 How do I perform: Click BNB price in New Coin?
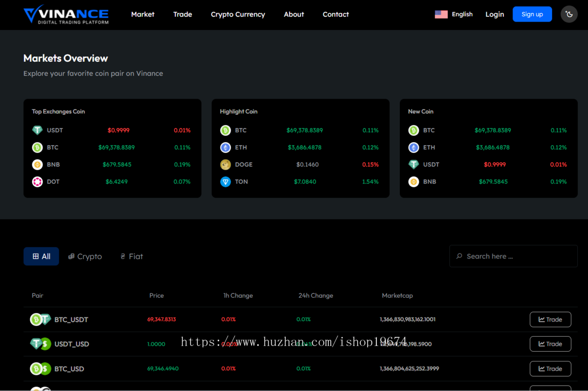[493, 182]
